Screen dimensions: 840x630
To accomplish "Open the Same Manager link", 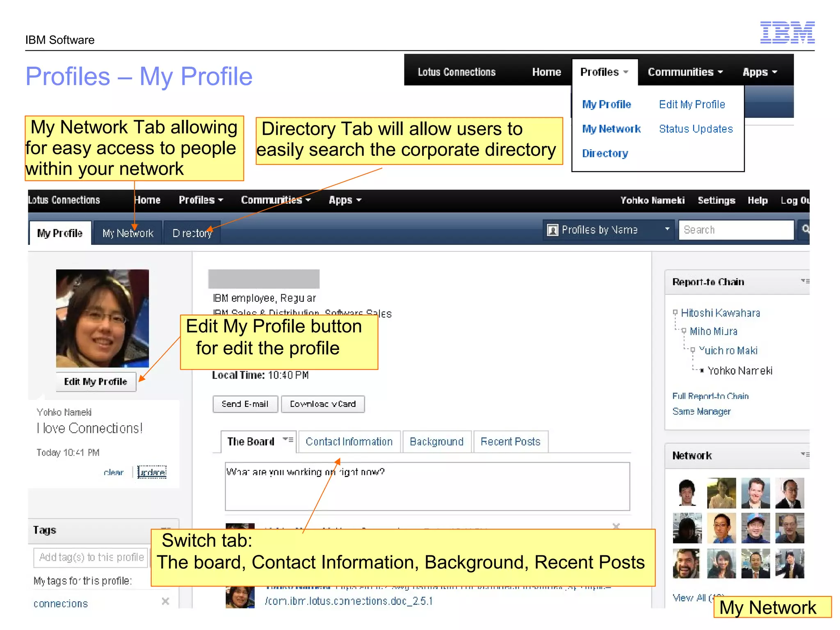I will pos(701,411).
